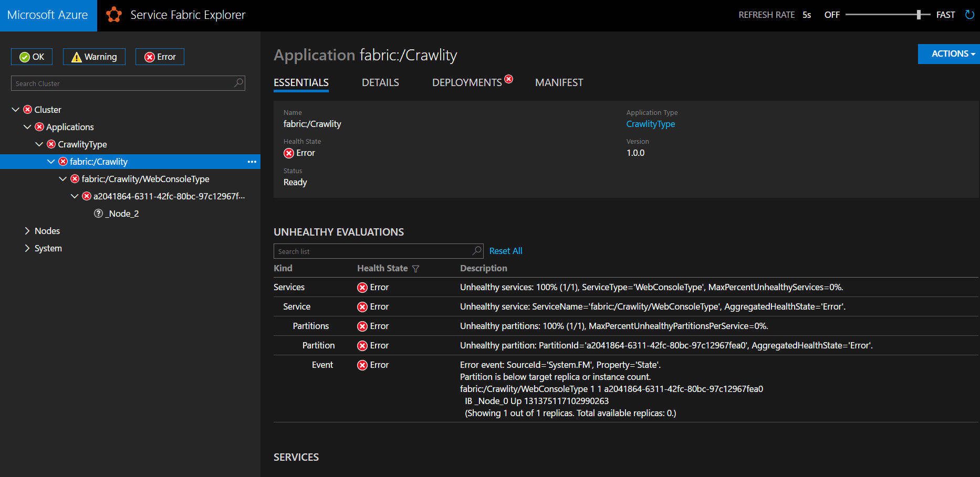Viewport: 980px width, 477px height.
Task: Open the ellipsis menu on fabric:/Crawlity
Action: pyautogui.click(x=252, y=162)
